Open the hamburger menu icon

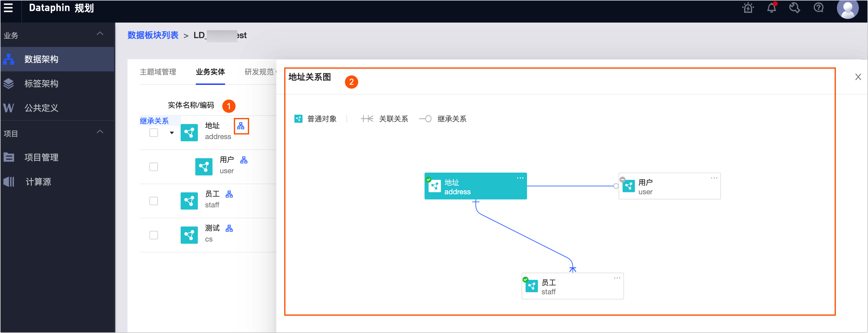click(x=9, y=8)
